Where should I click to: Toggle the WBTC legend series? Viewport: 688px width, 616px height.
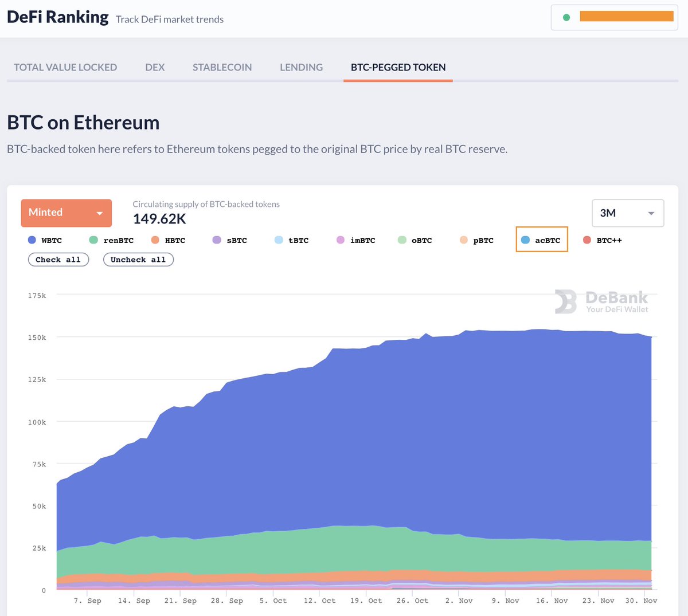pyautogui.click(x=45, y=240)
